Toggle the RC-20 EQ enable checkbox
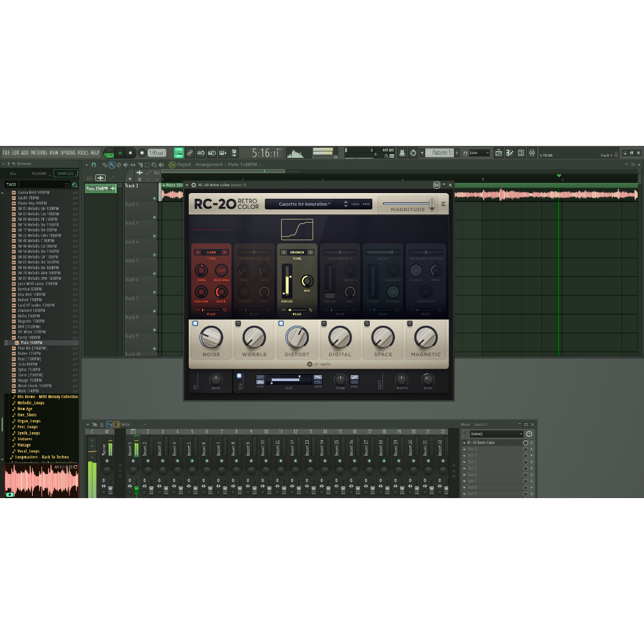 (x=239, y=376)
